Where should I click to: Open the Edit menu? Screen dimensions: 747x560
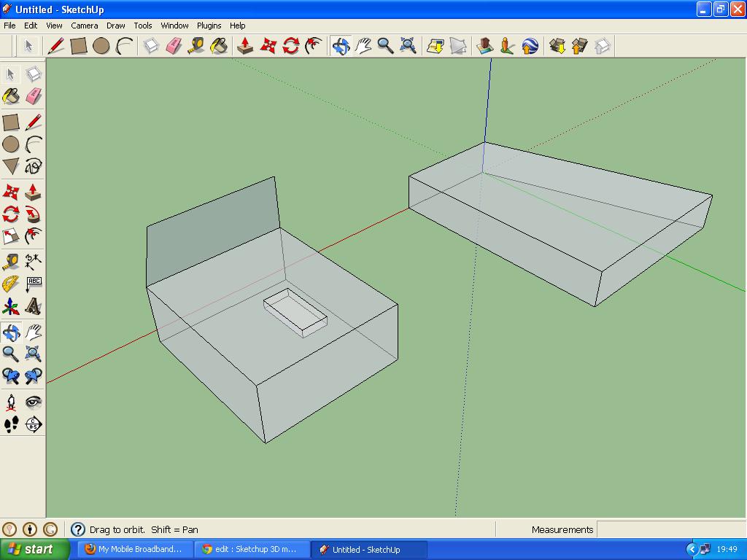point(31,26)
